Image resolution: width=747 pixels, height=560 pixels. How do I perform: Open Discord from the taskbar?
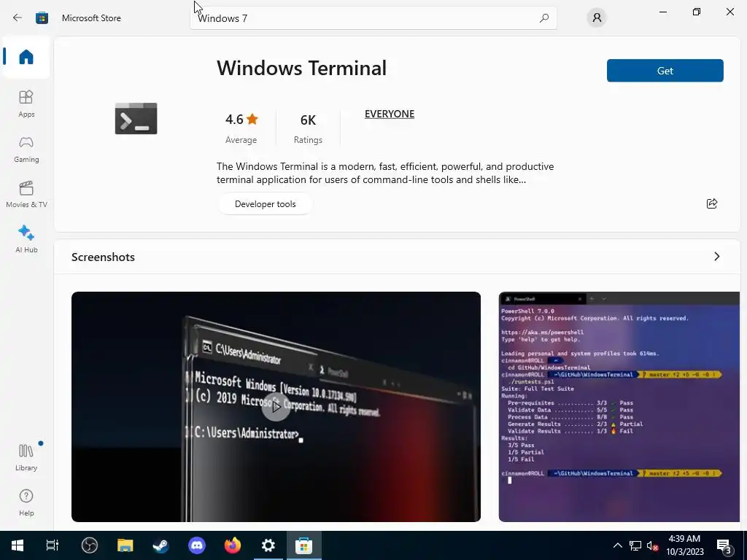click(x=196, y=545)
